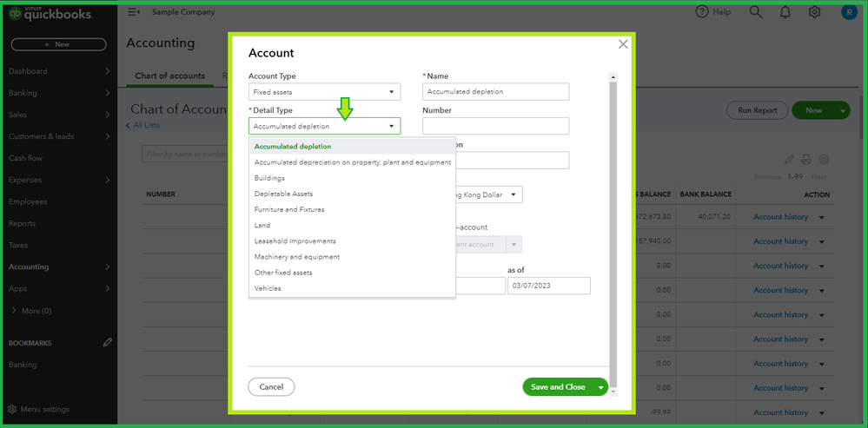
Task: Choose Machinery and equipment detail type
Action: tap(353, 257)
